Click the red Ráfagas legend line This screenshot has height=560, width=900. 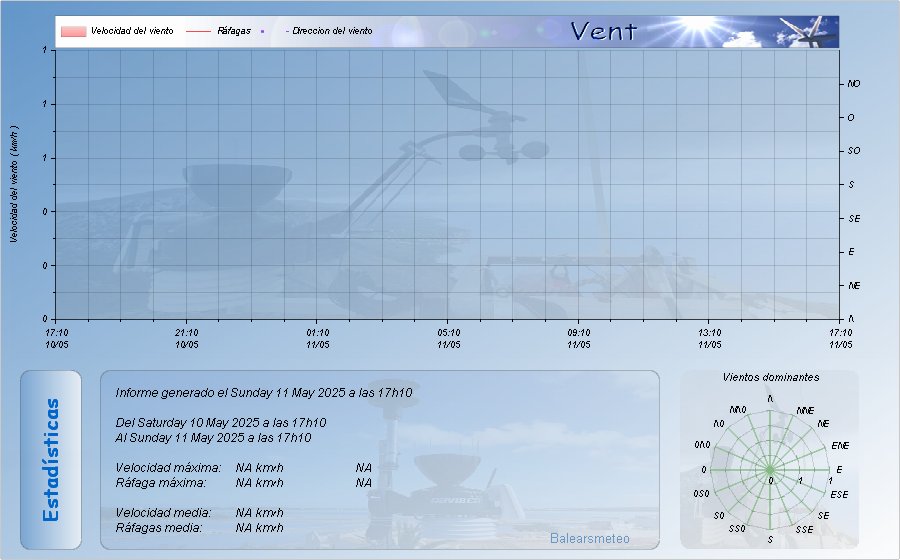coord(199,32)
